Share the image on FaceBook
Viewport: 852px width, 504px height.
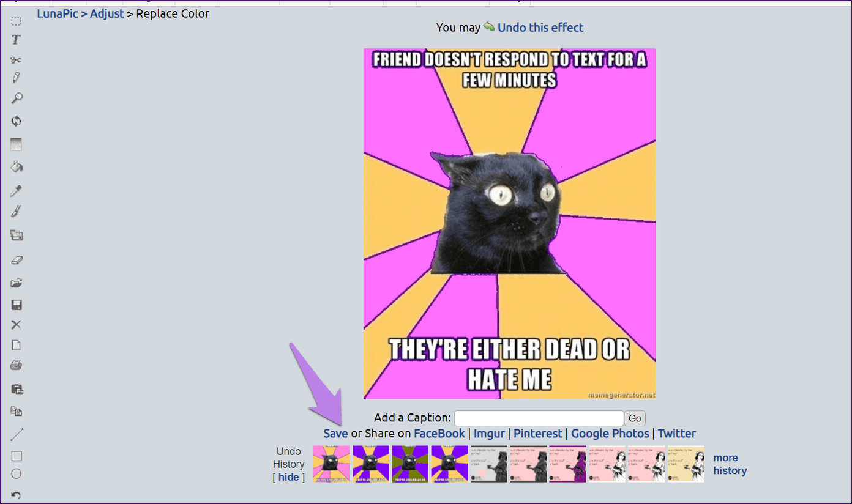[x=439, y=434]
